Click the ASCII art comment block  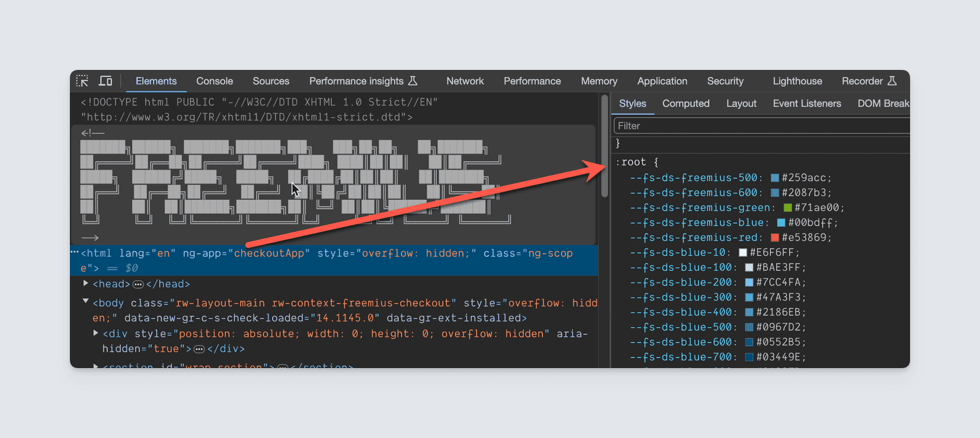[x=333, y=185]
